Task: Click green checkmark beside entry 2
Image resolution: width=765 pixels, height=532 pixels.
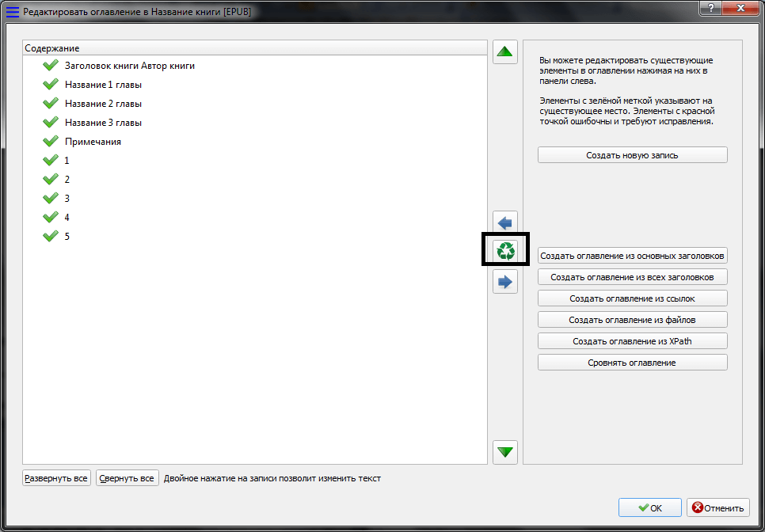Action: (50, 180)
